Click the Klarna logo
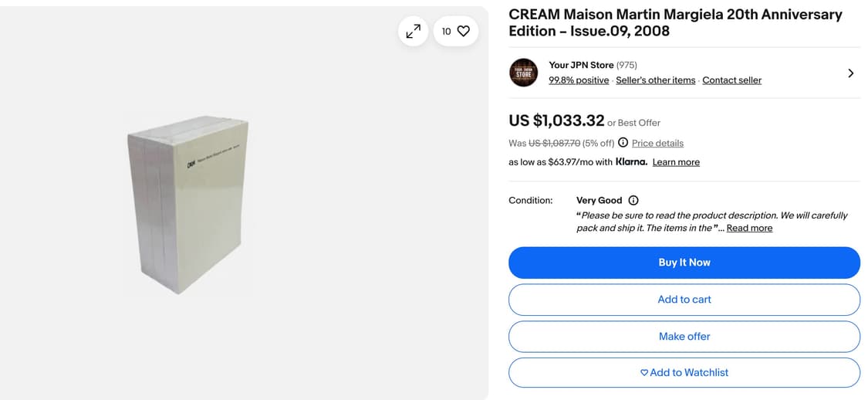This screenshot has height=400, width=868. coord(631,162)
